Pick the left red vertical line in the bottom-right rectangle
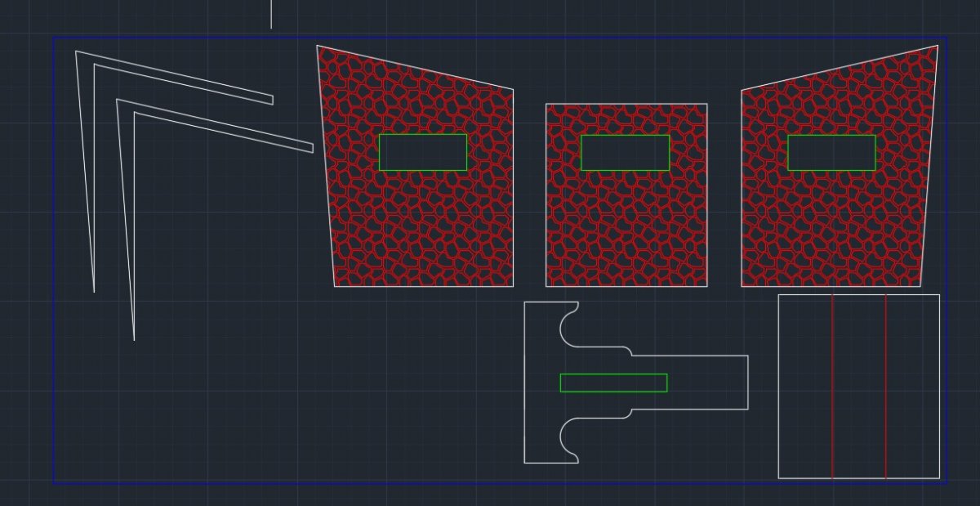 tap(832, 386)
